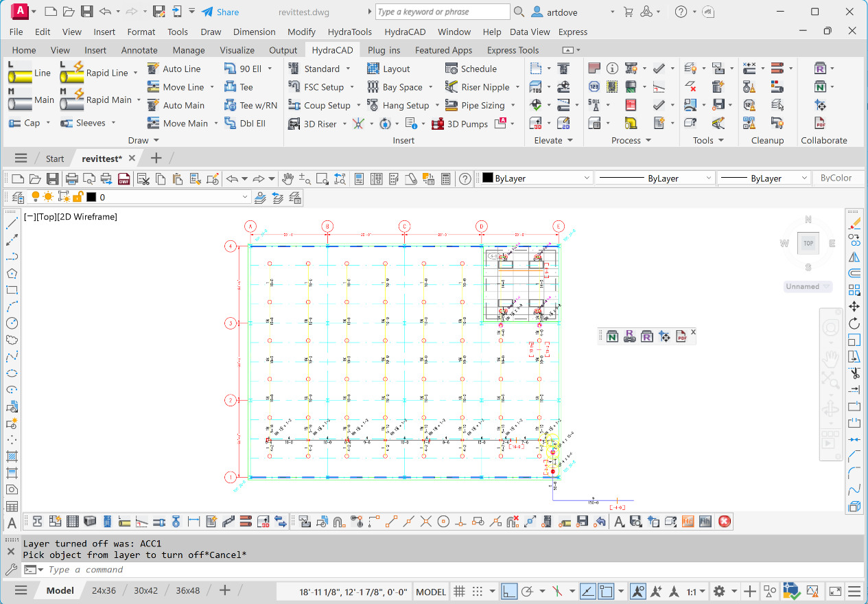
Task: Toggle polar tracking in status bar
Action: coord(528,591)
